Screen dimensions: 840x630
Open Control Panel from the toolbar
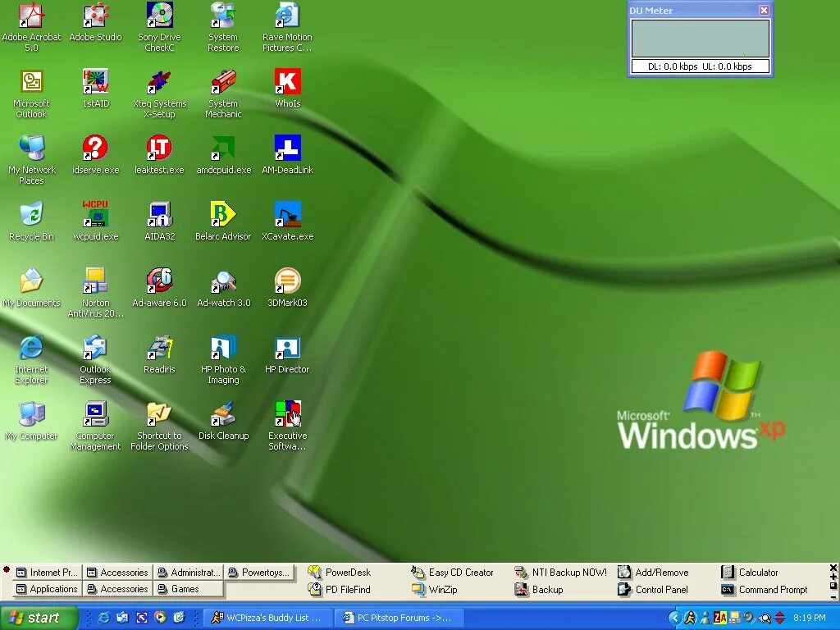[653, 589]
